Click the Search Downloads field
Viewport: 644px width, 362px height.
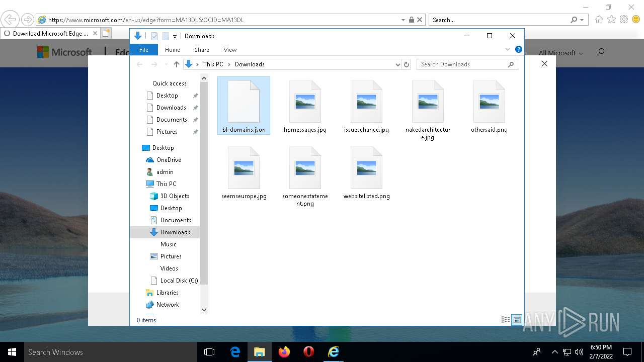click(x=467, y=64)
